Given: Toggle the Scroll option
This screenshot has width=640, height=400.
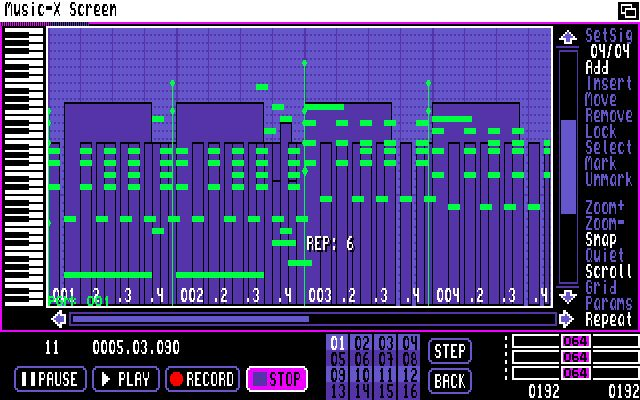Looking at the screenshot, I should [609, 271].
